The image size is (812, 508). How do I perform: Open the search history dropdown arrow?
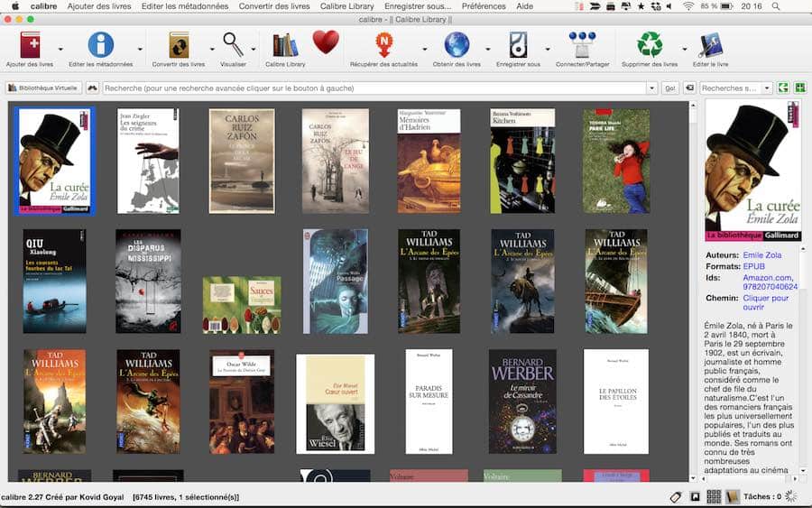coord(652,88)
